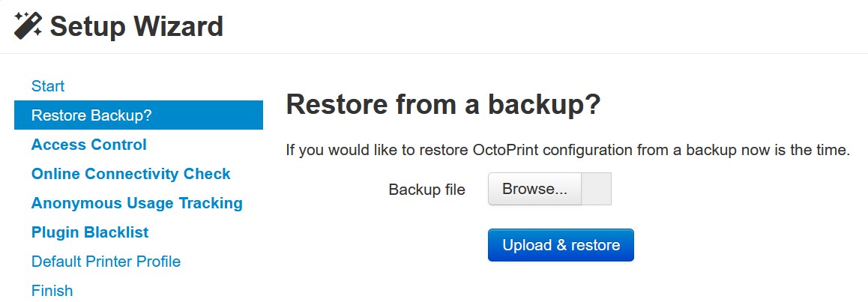Click the empty backup filename box

click(x=596, y=189)
